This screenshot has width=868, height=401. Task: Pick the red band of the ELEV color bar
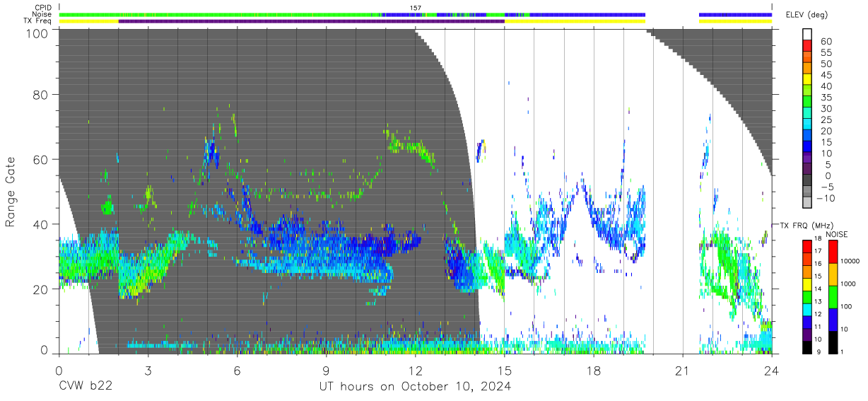pos(807,47)
